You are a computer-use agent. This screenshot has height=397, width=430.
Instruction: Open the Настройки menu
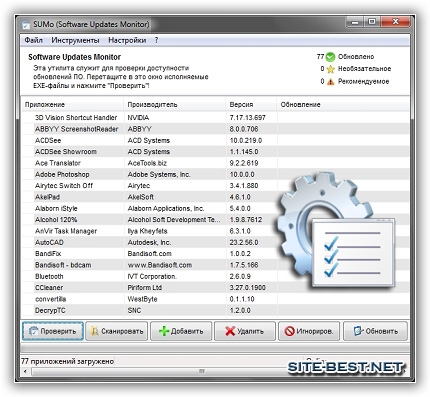point(127,40)
